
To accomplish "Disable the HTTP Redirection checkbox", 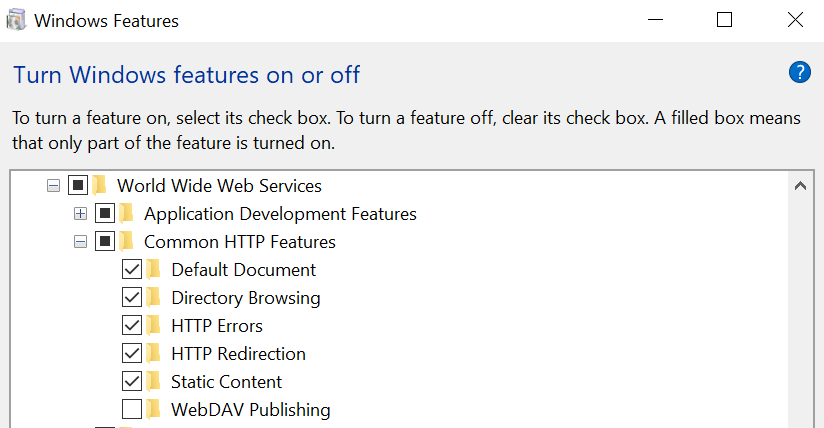I will tap(131, 353).
